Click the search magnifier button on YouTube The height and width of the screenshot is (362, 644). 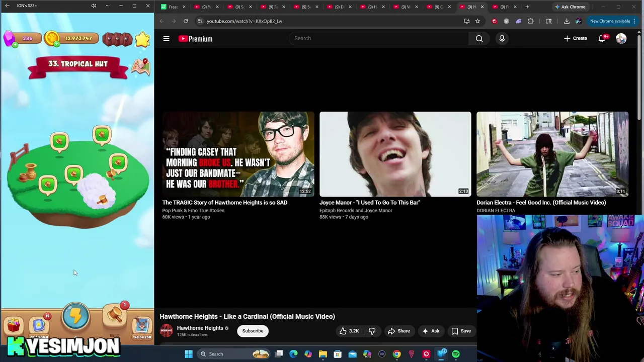479,38
